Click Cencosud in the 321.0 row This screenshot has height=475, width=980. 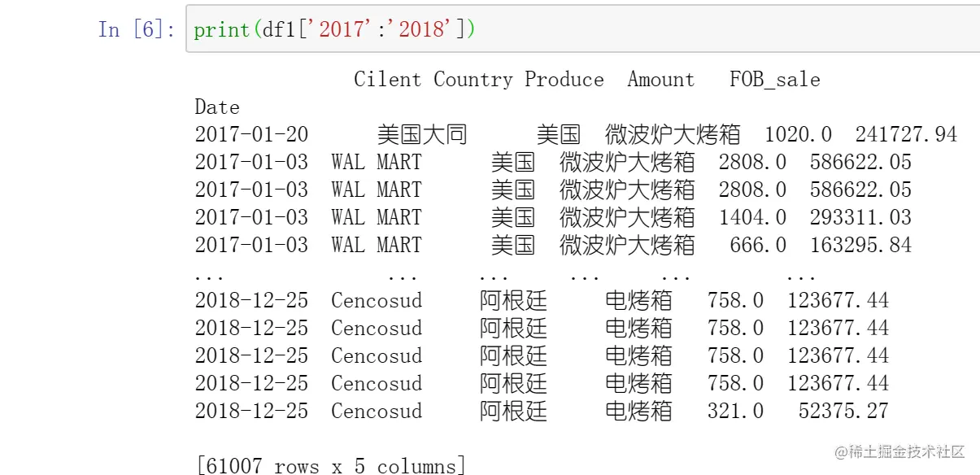point(377,412)
